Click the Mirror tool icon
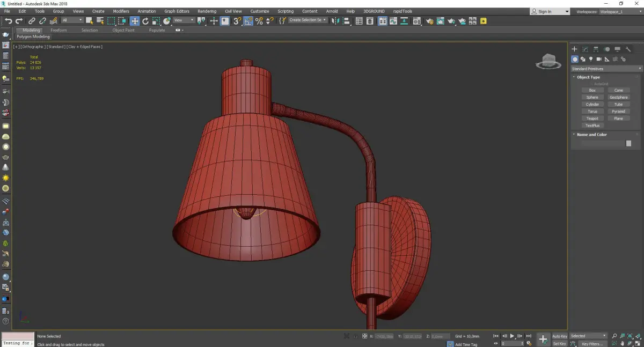 (x=335, y=21)
